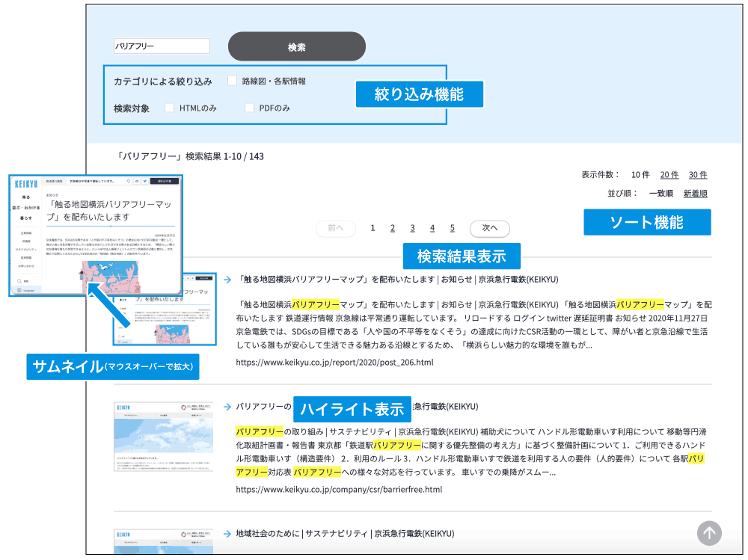This screenshot has height=560, width=748.
Task: Click the 検索 search button
Action: 297,47
